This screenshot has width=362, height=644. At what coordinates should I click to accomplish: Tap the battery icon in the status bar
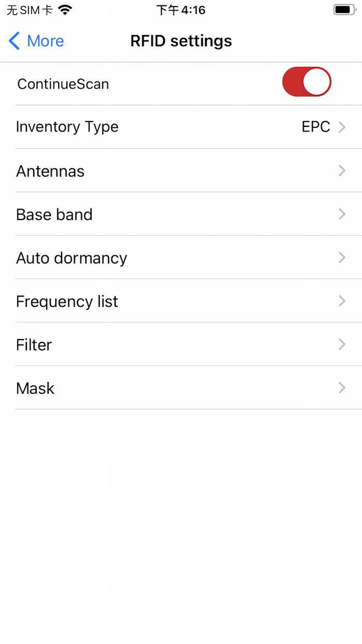(x=343, y=9)
